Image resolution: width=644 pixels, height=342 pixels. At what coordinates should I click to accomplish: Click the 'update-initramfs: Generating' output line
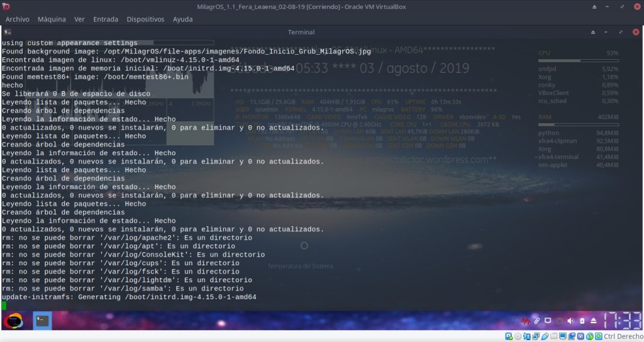(x=129, y=297)
